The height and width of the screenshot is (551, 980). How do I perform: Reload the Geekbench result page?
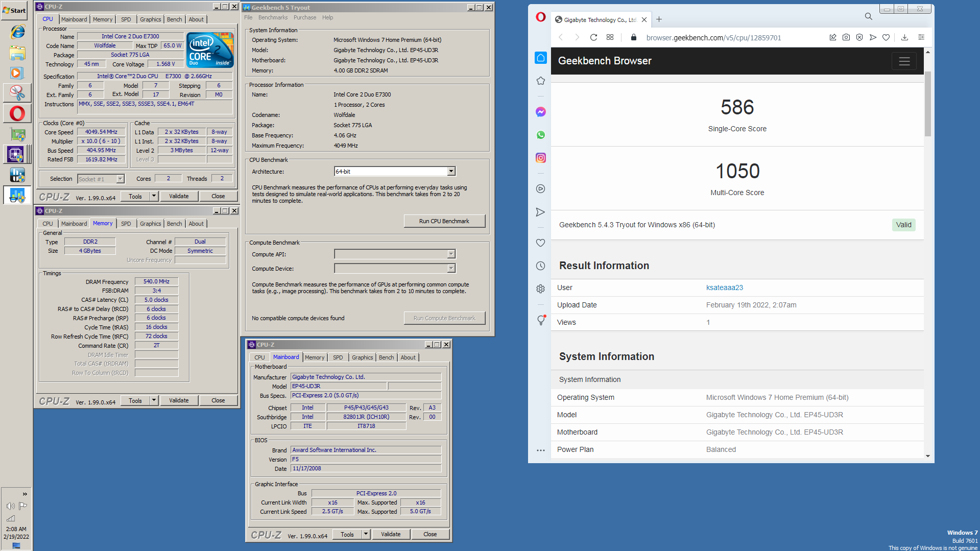coord(593,37)
